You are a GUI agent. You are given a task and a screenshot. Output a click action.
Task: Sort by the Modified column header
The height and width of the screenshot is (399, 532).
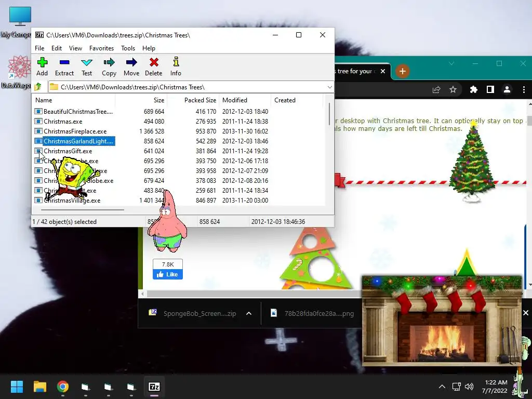point(245,100)
